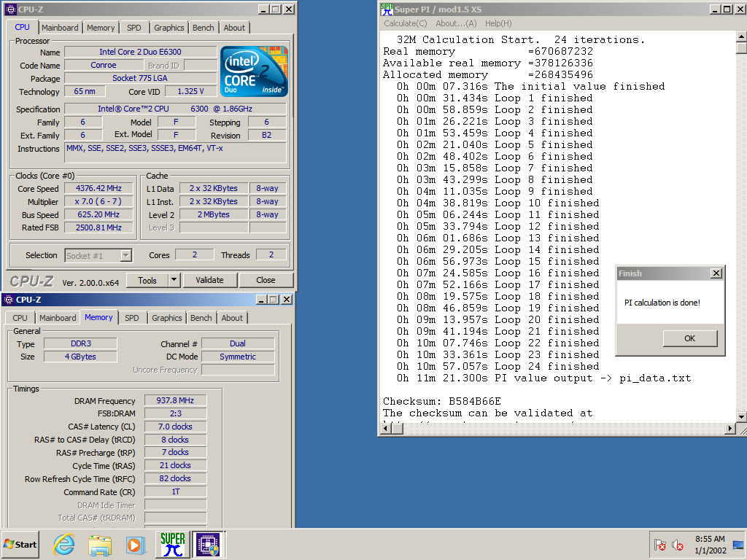
Task: Click the memory Size value 4 GBytes
Action: 80,357
